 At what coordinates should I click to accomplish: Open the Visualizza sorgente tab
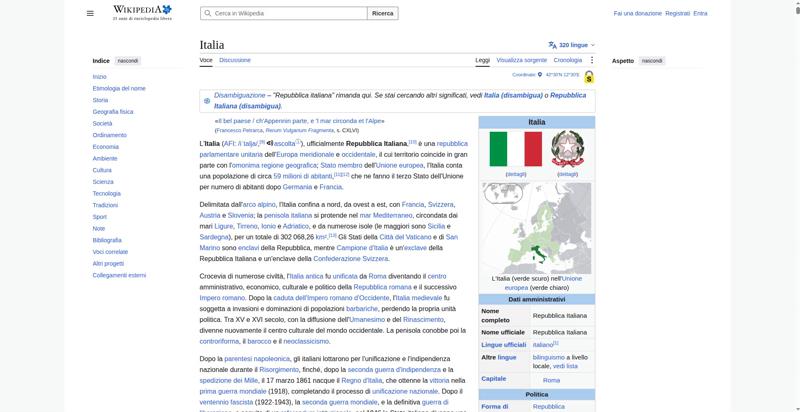521,60
